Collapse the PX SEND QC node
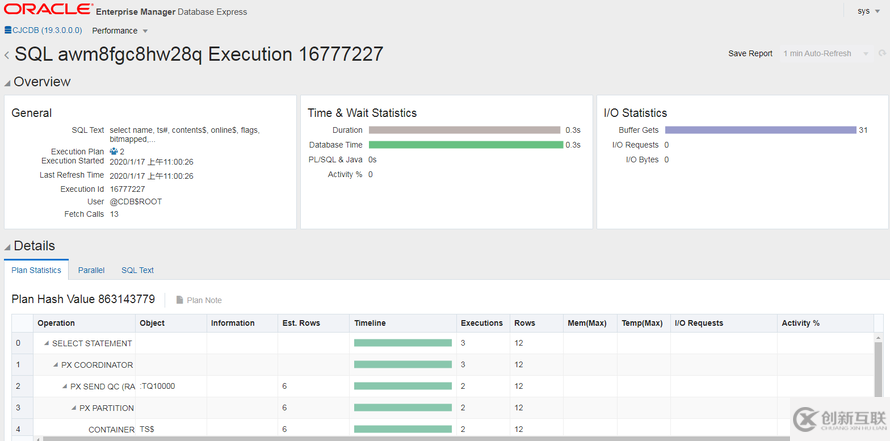The image size is (890, 441). [64, 386]
